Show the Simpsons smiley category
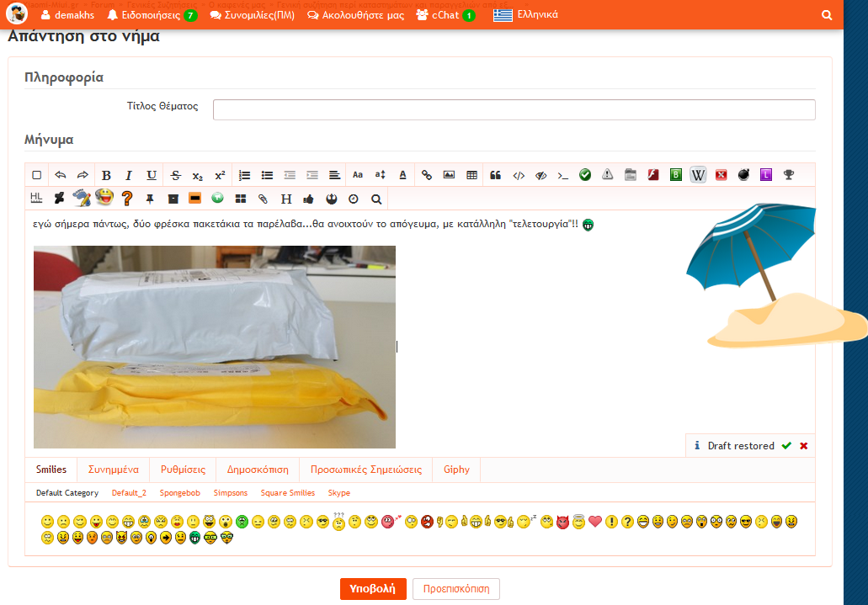Image resolution: width=868 pixels, height=605 pixels. point(231,492)
